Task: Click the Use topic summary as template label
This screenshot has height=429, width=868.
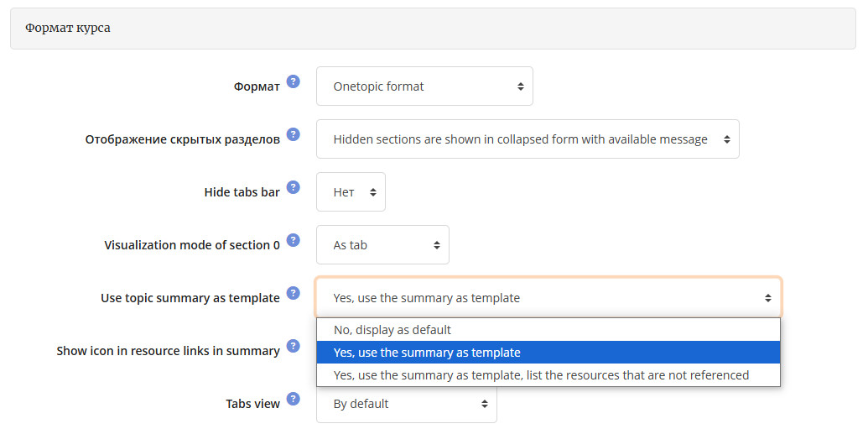Action: [x=190, y=298]
